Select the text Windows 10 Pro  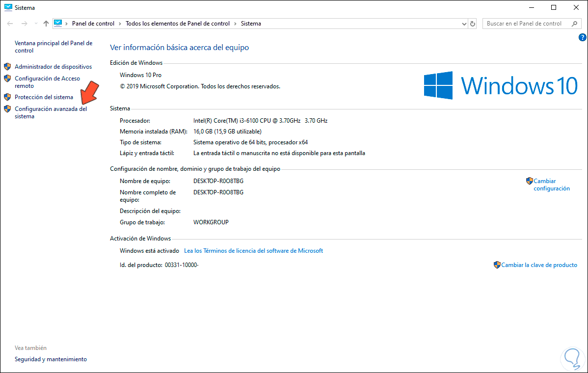pyautogui.click(x=141, y=75)
